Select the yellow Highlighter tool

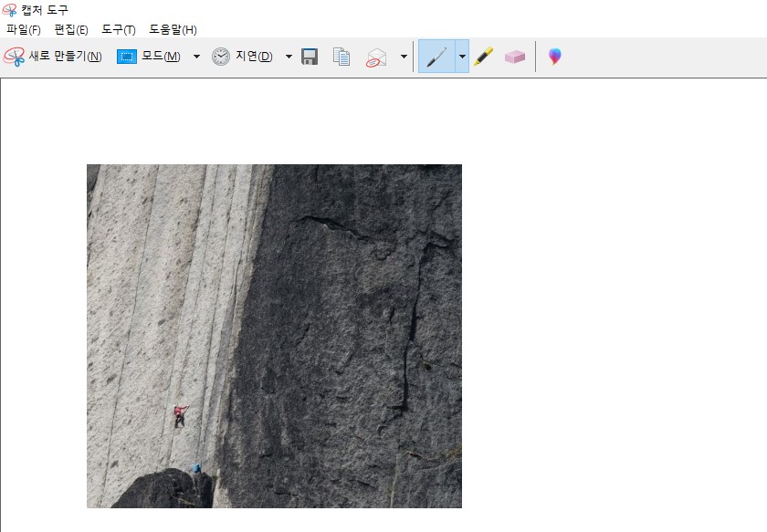point(483,57)
